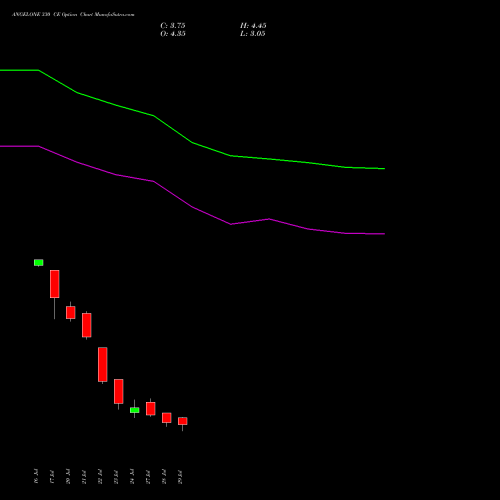Select the green candle for 16 Jul
The height and width of the screenshot is (500, 500).
(39, 263)
